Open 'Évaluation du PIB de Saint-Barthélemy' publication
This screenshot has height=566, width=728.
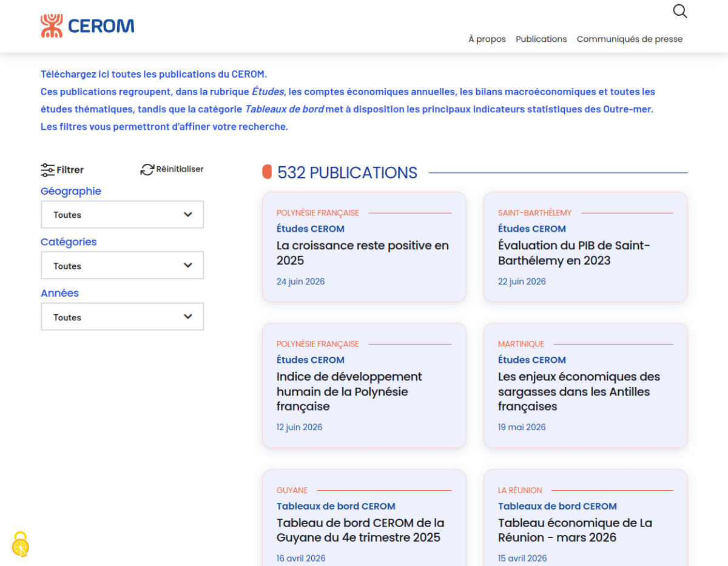[585, 247]
